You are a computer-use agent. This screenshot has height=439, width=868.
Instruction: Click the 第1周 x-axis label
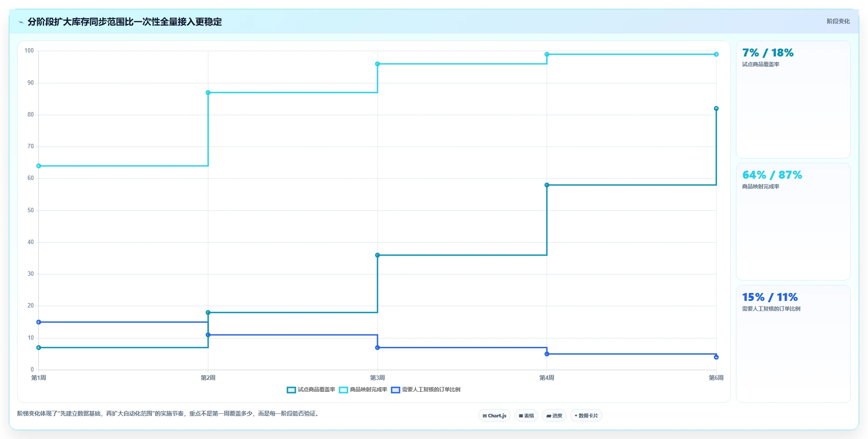(39, 378)
